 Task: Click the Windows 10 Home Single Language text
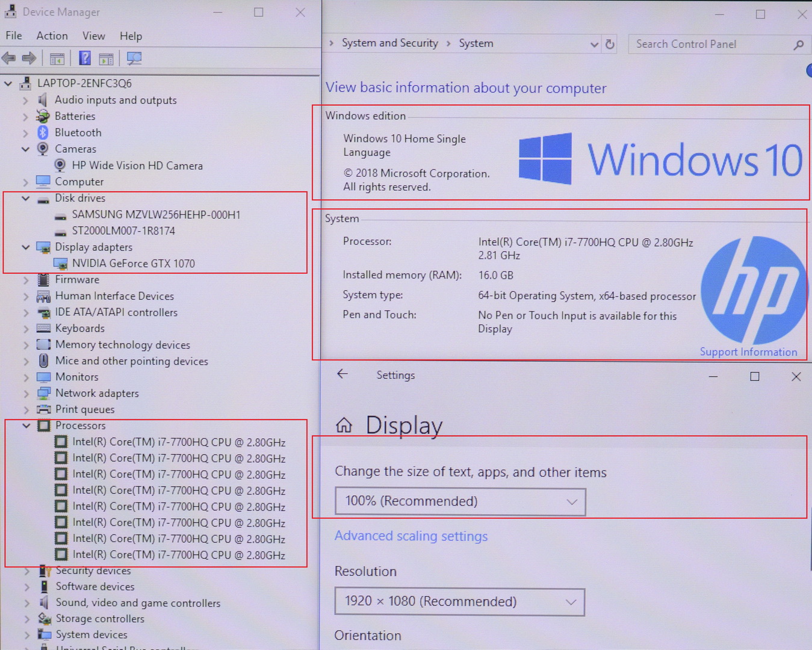pyautogui.click(x=404, y=146)
